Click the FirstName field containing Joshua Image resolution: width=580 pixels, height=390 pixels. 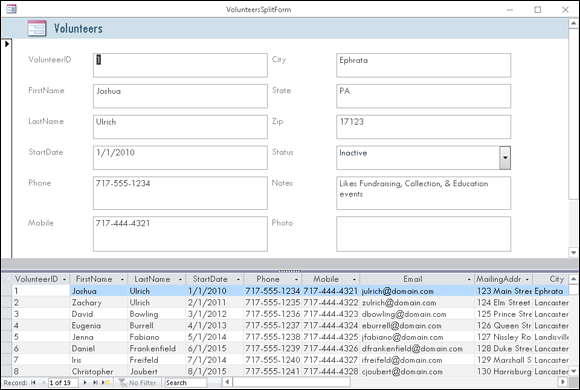(x=180, y=96)
